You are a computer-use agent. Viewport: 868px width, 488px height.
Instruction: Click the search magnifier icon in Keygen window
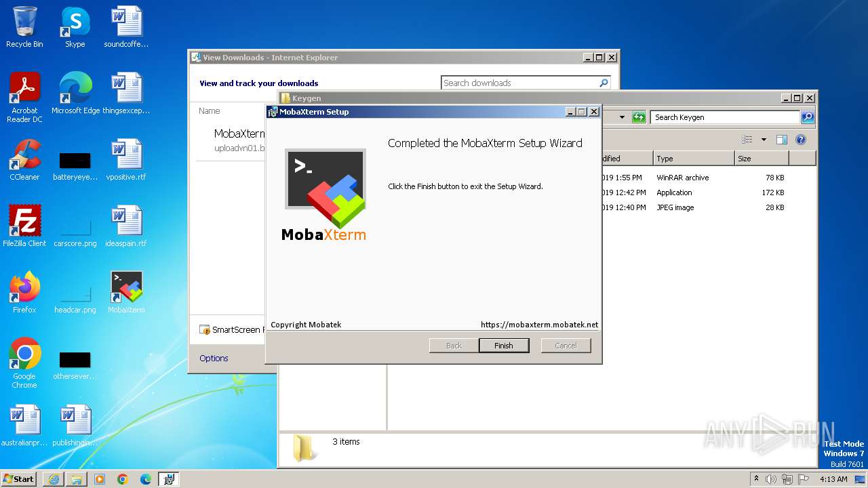pyautogui.click(x=807, y=117)
